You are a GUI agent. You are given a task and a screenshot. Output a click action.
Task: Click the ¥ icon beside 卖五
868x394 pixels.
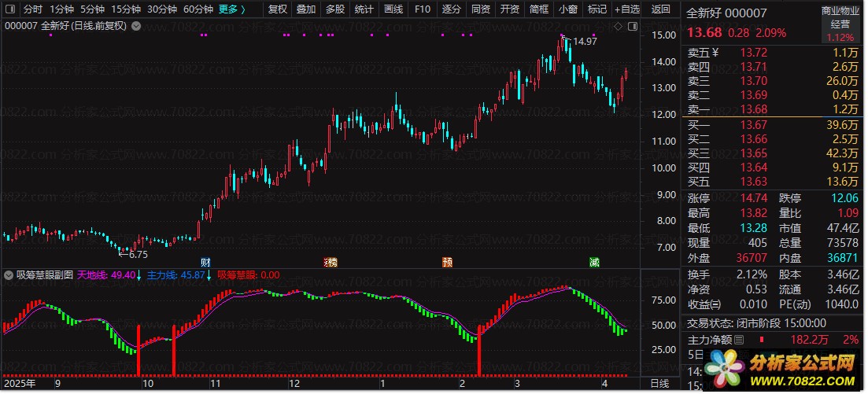[x=715, y=53]
